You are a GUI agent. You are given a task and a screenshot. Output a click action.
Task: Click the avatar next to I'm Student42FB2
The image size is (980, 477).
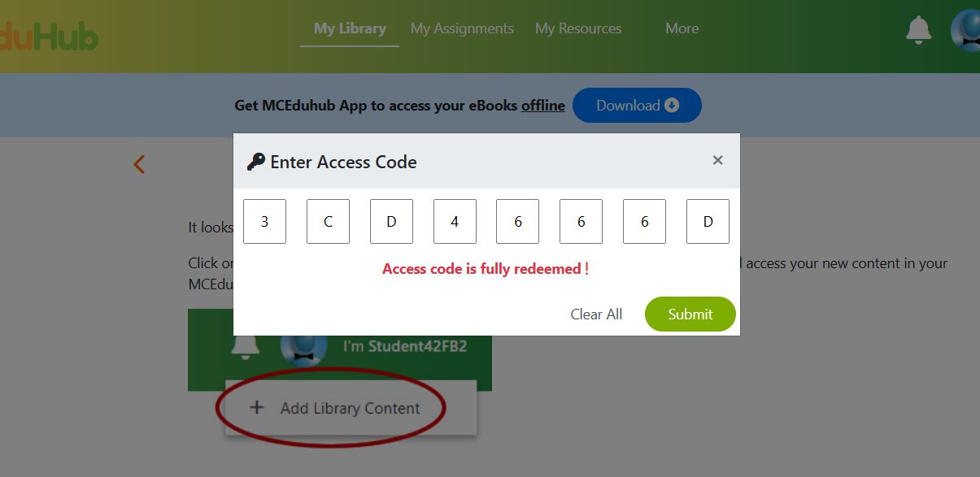(304, 348)
